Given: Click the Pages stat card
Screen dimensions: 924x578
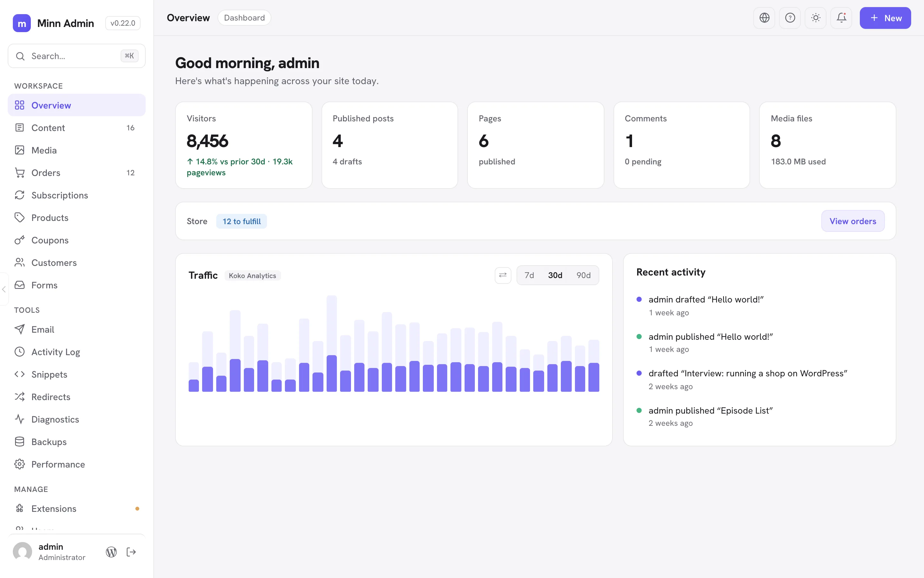Looking at the screenshot, I should point(536,145).
